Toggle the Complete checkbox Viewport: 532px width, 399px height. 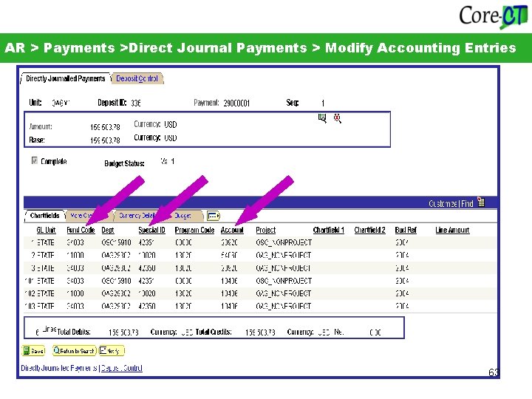34,160
